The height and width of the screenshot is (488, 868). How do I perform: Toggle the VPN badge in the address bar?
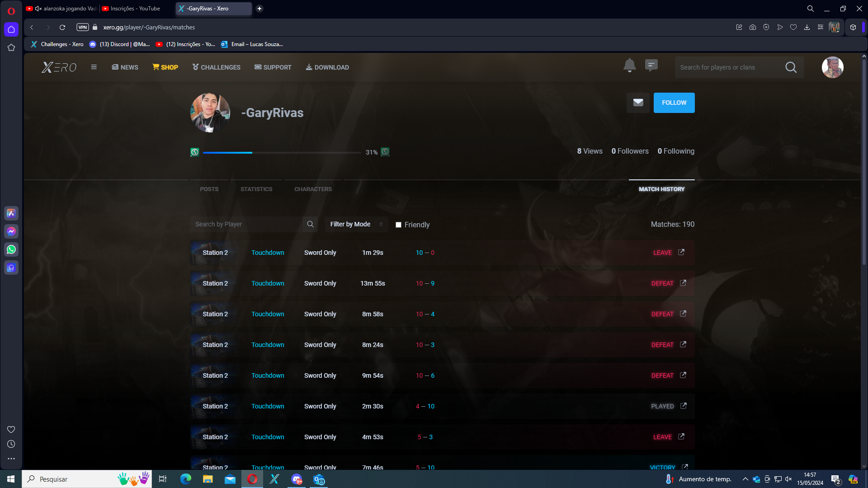click(83, 27)
